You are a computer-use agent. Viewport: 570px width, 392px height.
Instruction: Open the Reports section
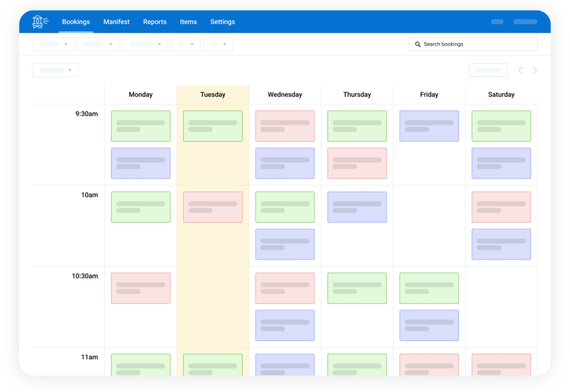point(155,22)
